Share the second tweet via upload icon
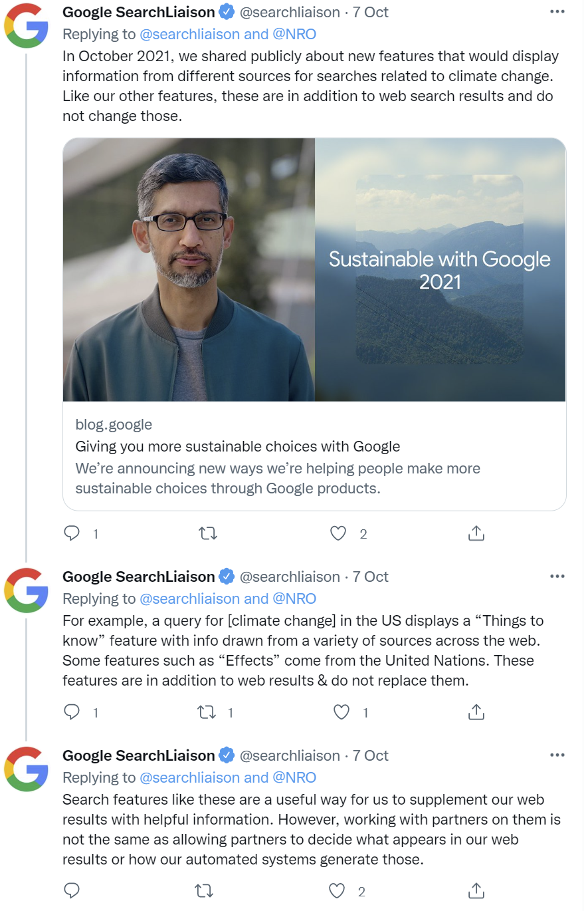This screenshot has height=911, width=588. (476, 712)
